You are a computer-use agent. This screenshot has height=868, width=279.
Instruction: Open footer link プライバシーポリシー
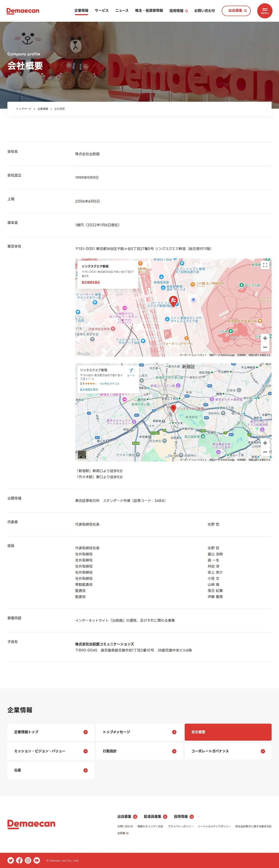point(181,826)
